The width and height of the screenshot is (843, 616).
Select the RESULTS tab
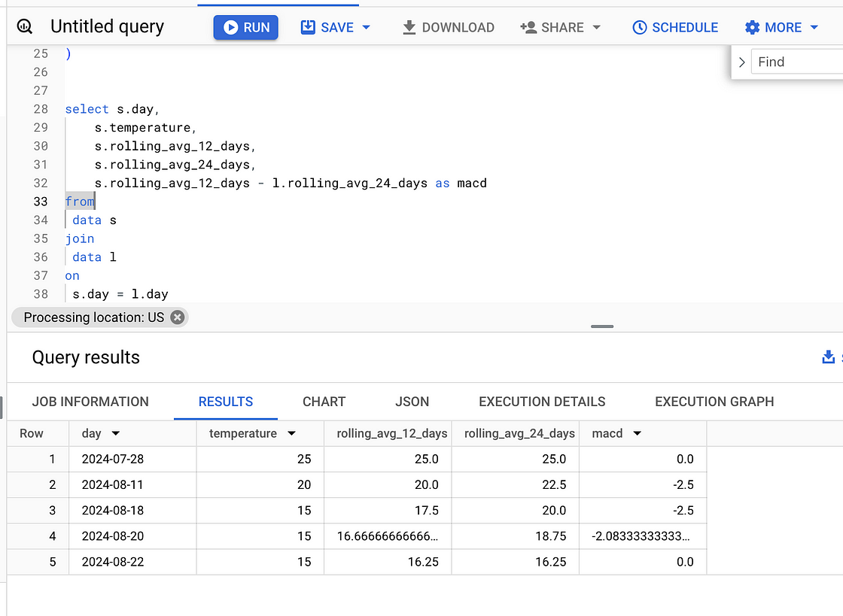(x=226, y=402)
